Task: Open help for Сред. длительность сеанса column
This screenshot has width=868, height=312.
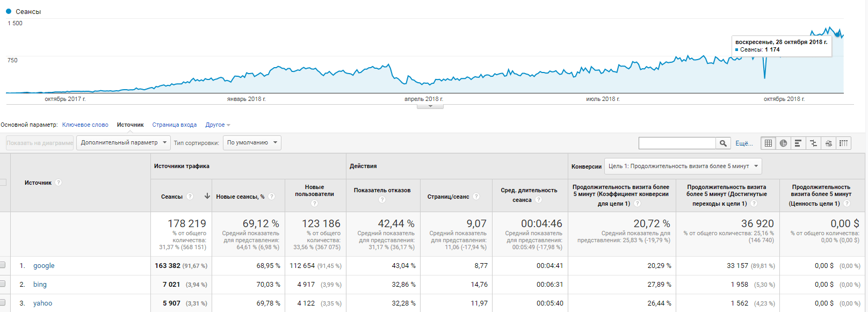Action: (538, 200)
